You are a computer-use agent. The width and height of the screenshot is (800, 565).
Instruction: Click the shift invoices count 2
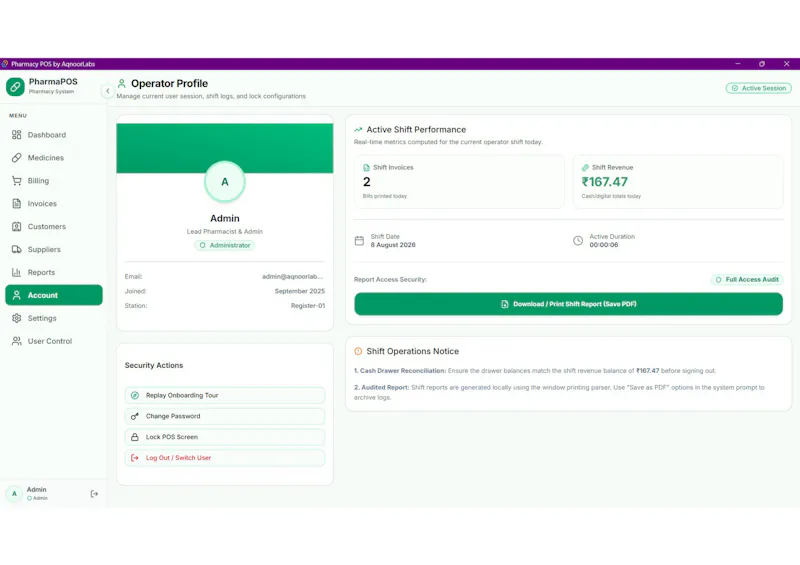[366, 182]
